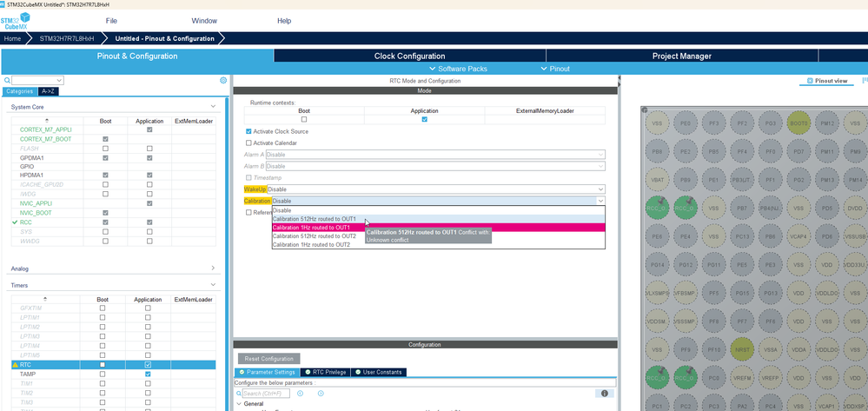Open settings gear in categories panel
The width and height of the screenshot is (868, 411).
pyautogui.click(x=223, y=80)
